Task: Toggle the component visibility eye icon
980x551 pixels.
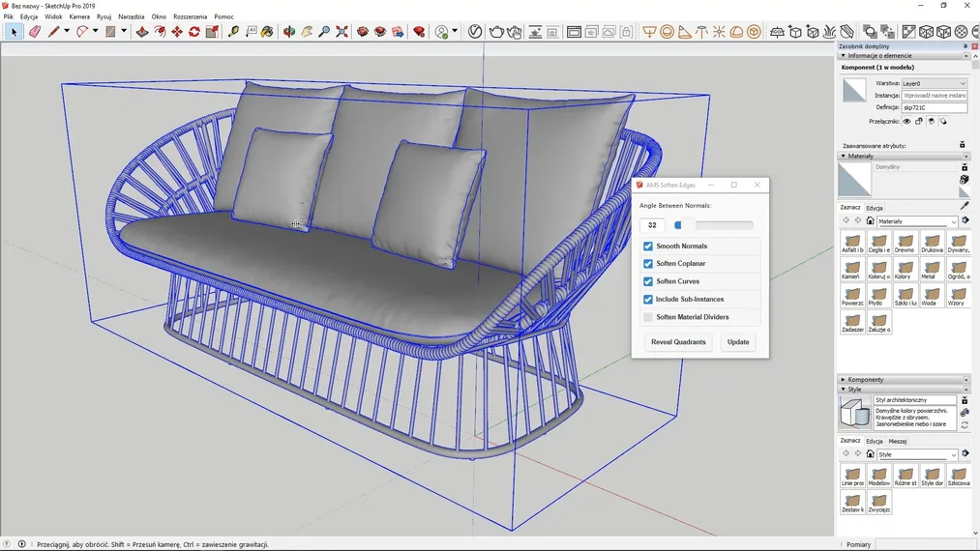Action: 906,122
